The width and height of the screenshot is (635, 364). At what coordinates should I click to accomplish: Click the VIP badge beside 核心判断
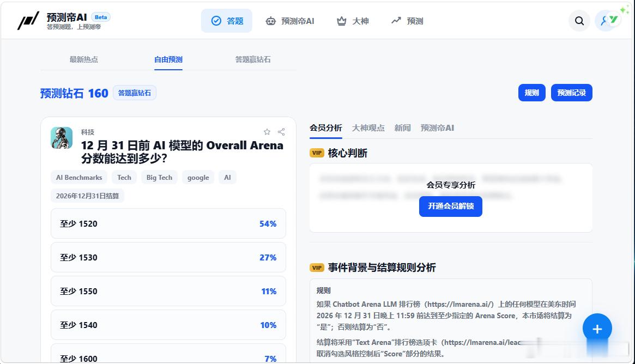tap(317, 153)
